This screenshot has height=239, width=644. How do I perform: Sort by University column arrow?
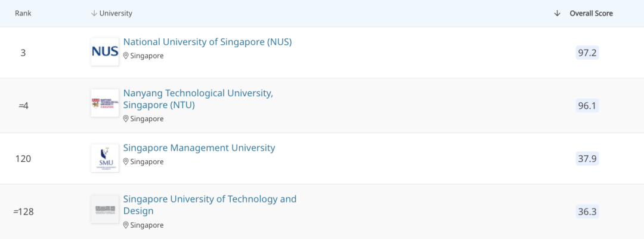(94, 13)
